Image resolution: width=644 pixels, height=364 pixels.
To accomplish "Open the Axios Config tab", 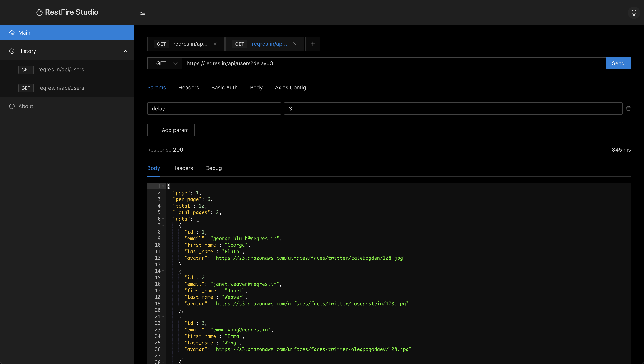I will coord(290,88).
